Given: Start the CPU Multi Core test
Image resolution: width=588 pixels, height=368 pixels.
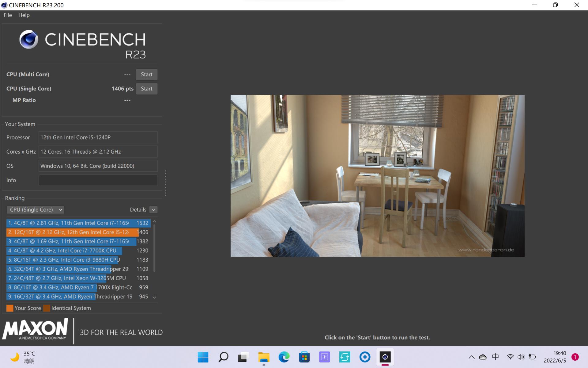Looking at the screenshot, I should (x=146, y=75).
